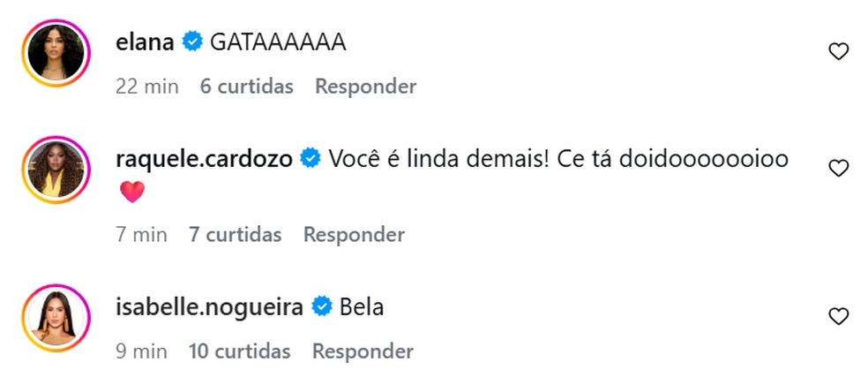Viewport: 868px width, 377px height.
Task: Go to the raquele.cardozo profile link
Action: point(205,159)
